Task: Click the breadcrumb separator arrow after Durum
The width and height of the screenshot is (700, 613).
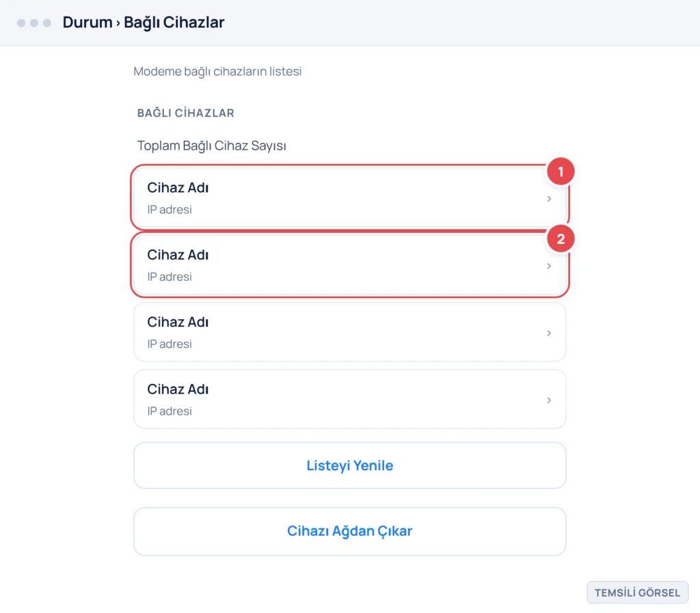Action: tap(118, 23)
